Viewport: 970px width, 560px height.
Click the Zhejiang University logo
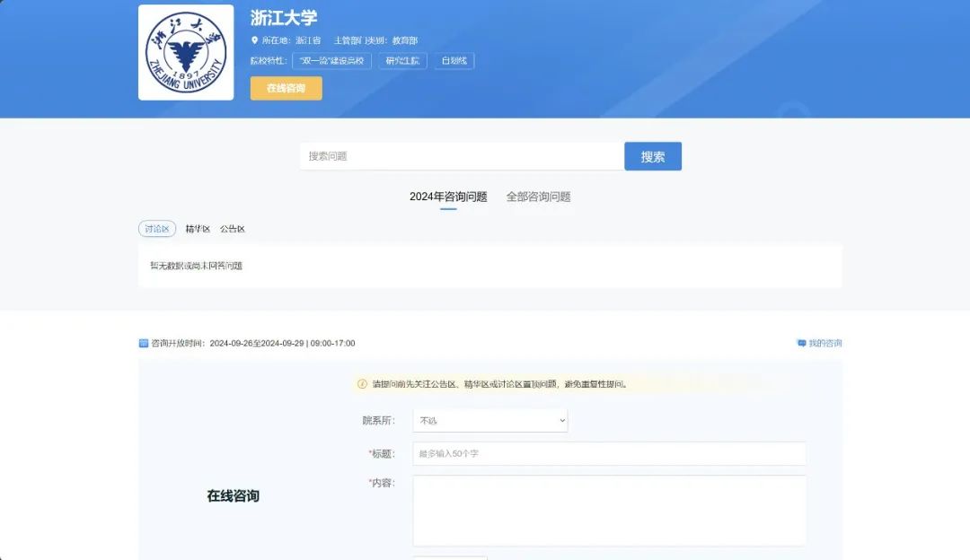tap(186, 53)
